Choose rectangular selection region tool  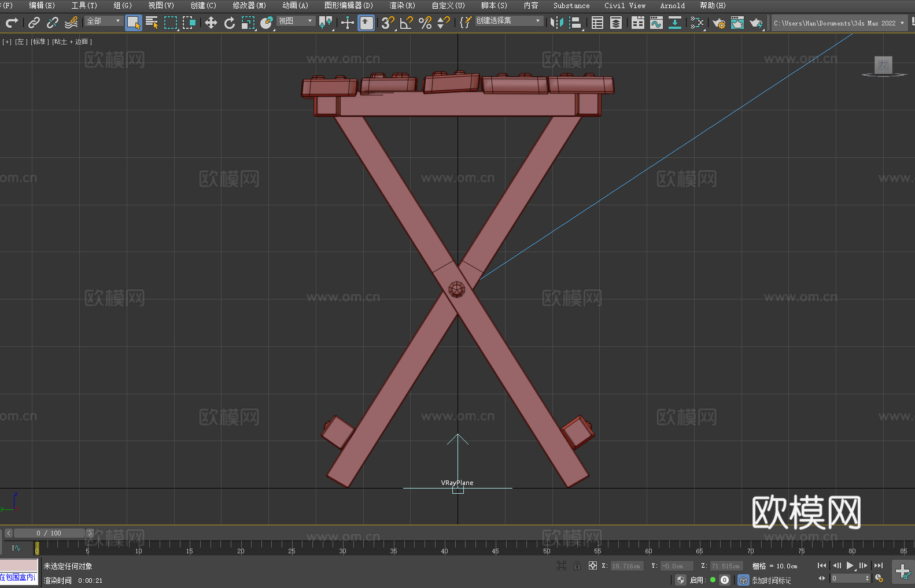pos(171,23)
